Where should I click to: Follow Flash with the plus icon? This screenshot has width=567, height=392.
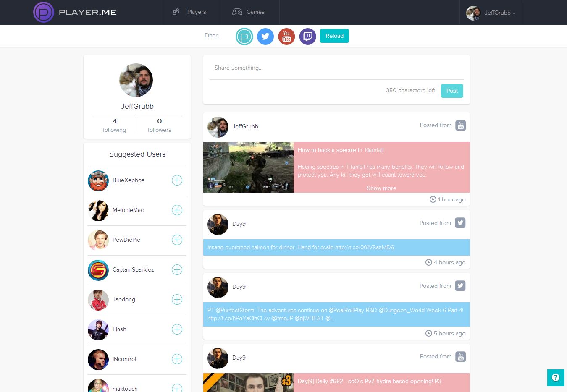tap(177, 329)
